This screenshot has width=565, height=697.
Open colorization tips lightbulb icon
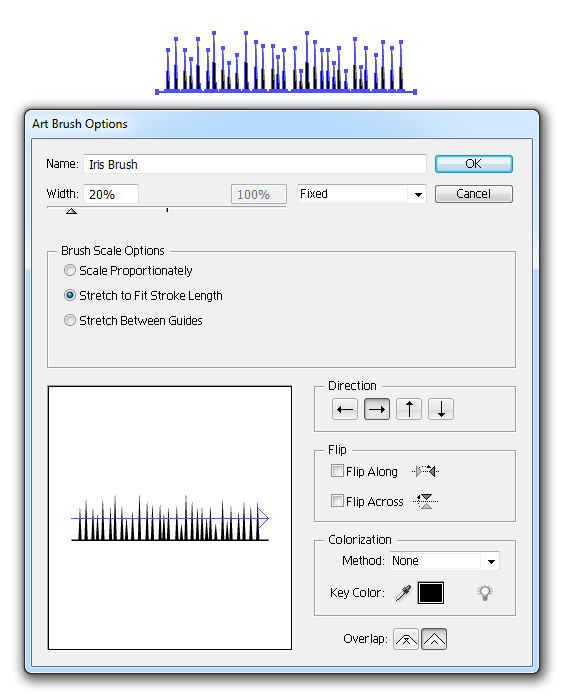tap(485, 593)
